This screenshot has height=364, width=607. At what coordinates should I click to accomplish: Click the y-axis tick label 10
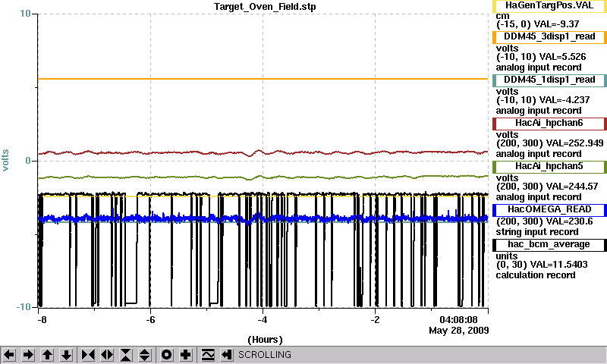tap(25, 14)
